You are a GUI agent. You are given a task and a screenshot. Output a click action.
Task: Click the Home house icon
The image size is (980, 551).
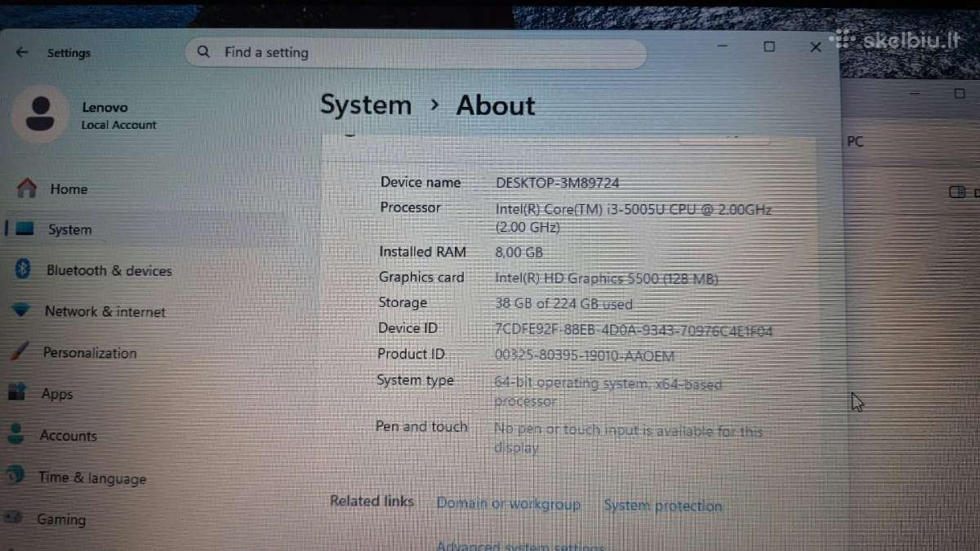pos(27,189)
